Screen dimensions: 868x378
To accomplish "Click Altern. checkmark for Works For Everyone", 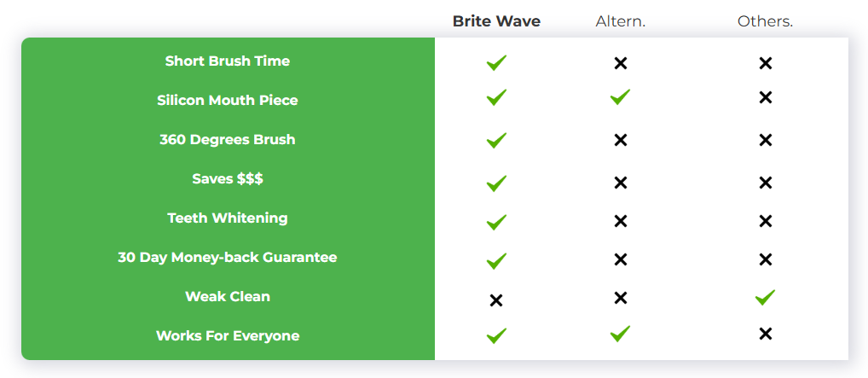I will tap(621, 334).
